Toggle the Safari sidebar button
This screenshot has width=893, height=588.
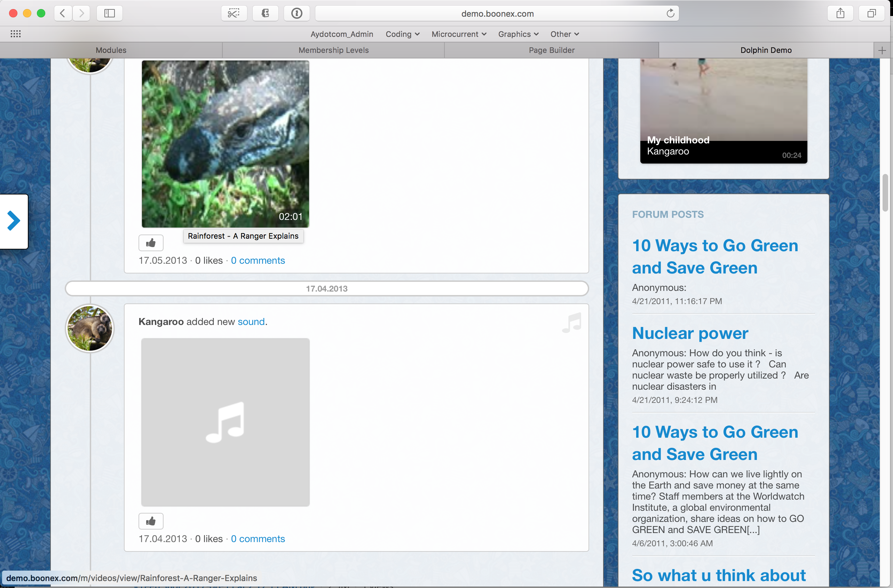[109, 14]
